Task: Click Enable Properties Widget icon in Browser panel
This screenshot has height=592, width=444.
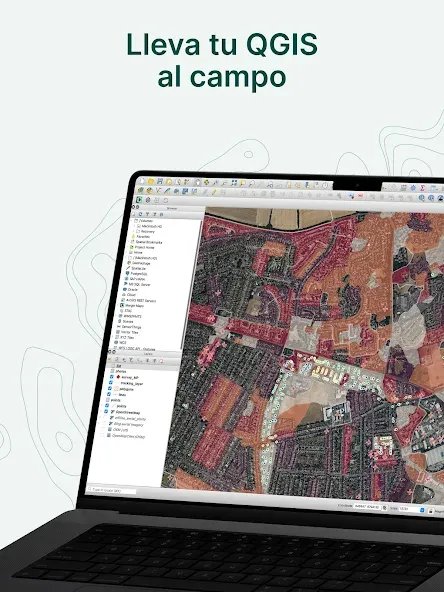Action: coord(161,214)
